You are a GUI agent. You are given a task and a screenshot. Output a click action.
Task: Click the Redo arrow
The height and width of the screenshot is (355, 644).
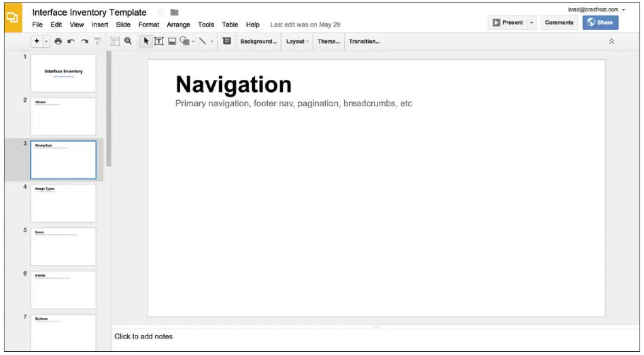click(x=84, y=41)
